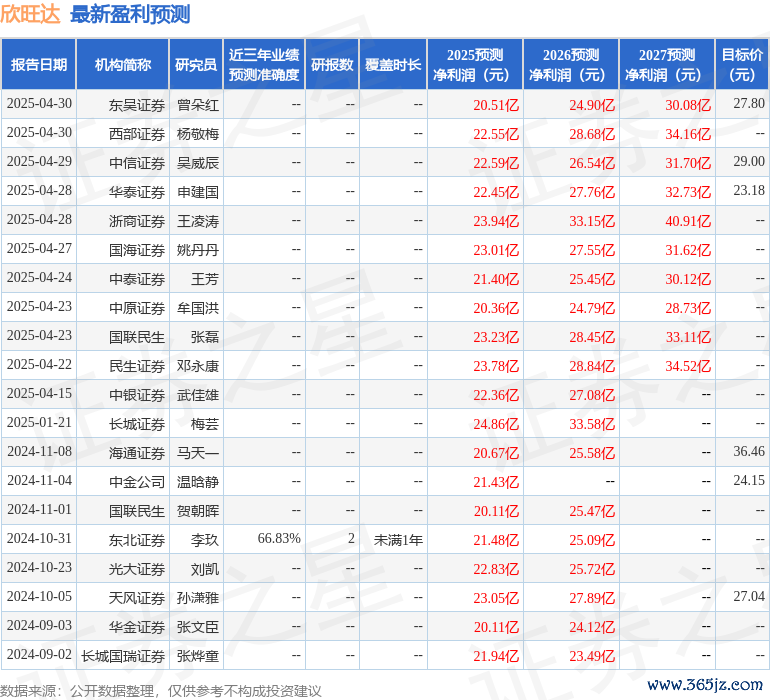Click analyst name 杨敏梅
Image resolution: width=770 pixels, height=700 pixels.
pos(198,133)
